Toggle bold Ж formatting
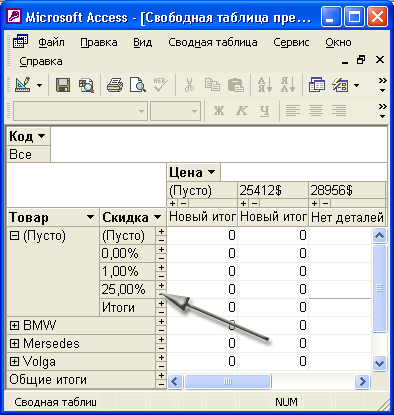 point(219,111)
